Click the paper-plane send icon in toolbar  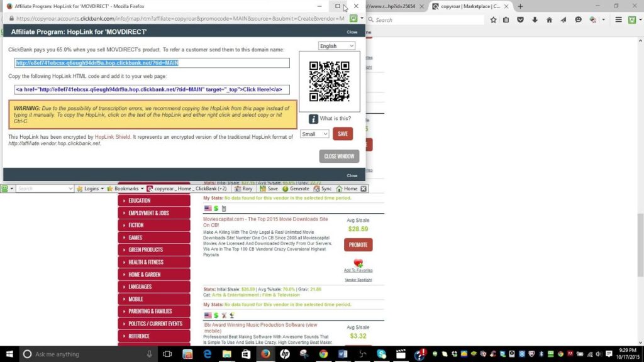[x=563, y=19]
